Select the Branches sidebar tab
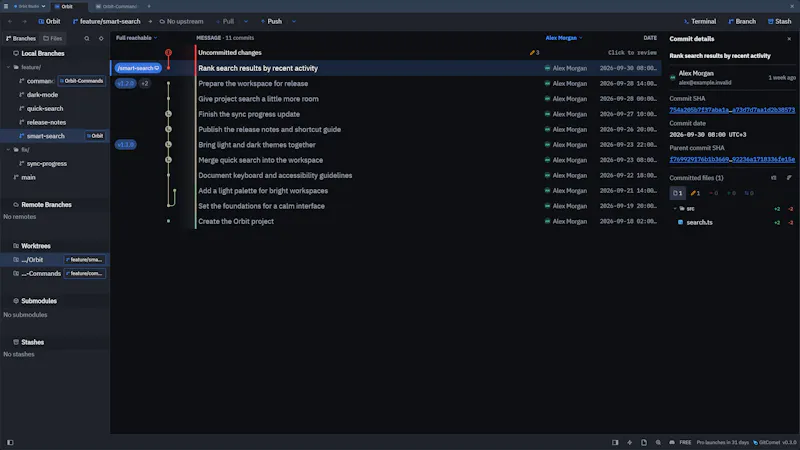 [20, 38]
